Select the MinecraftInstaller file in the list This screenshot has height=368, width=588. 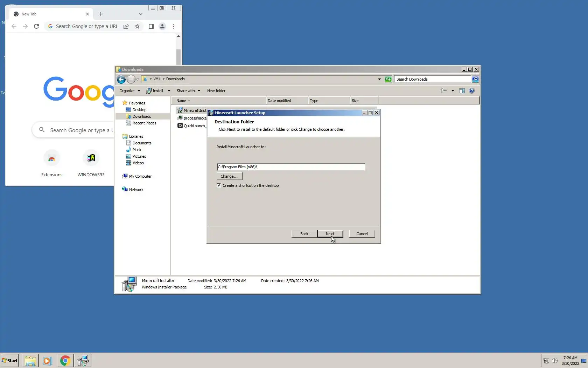192,110
